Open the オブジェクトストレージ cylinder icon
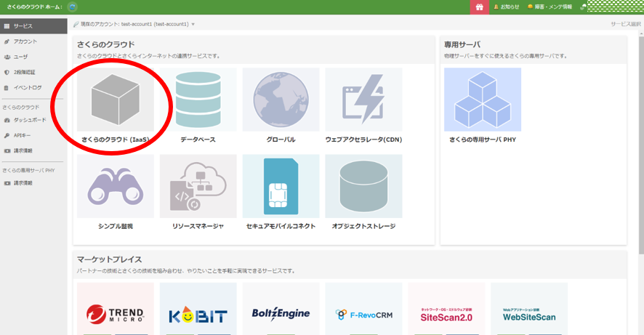This screenshot has height=335, width=644. pyautogui.click(x=363, y=186)
